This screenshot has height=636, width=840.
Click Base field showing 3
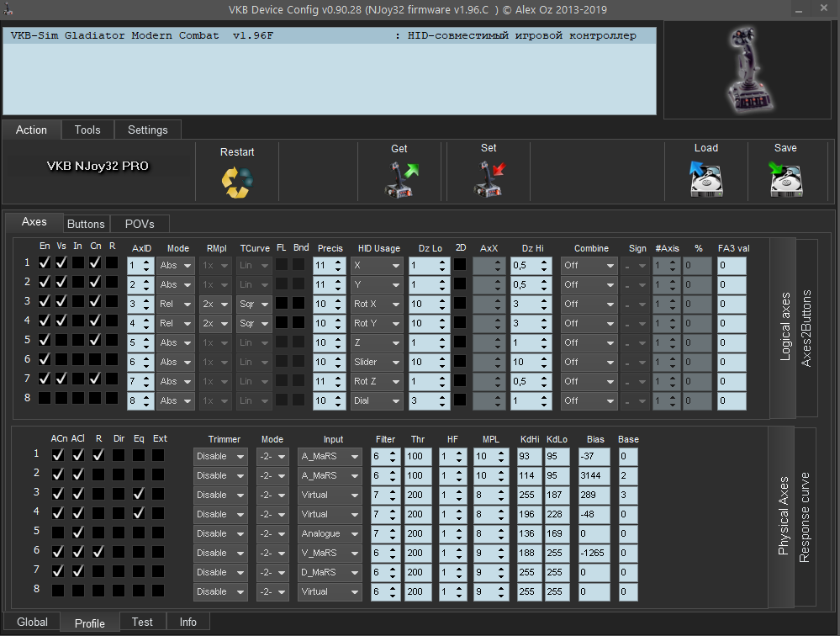(628, 495)
